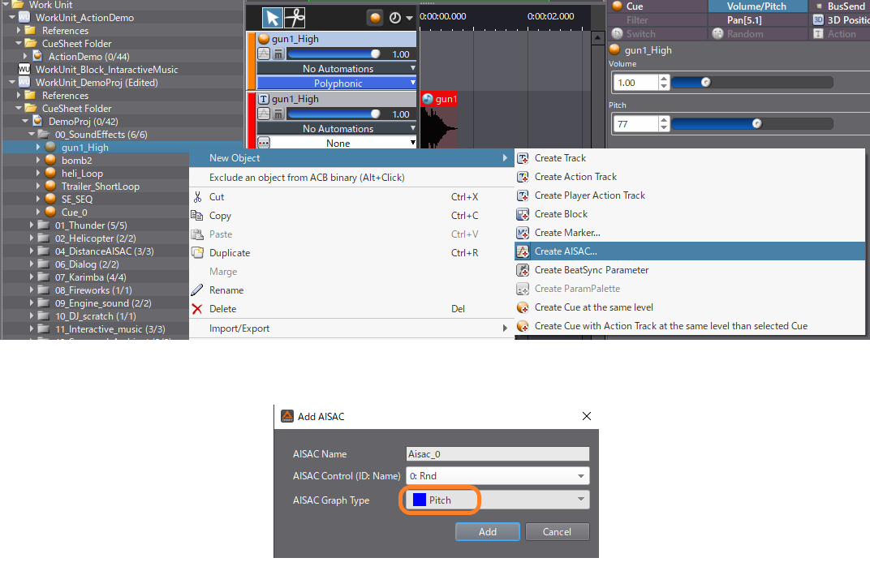Select the heli_Loop cue
Viewport: 870px width, 588px height.
82,173
